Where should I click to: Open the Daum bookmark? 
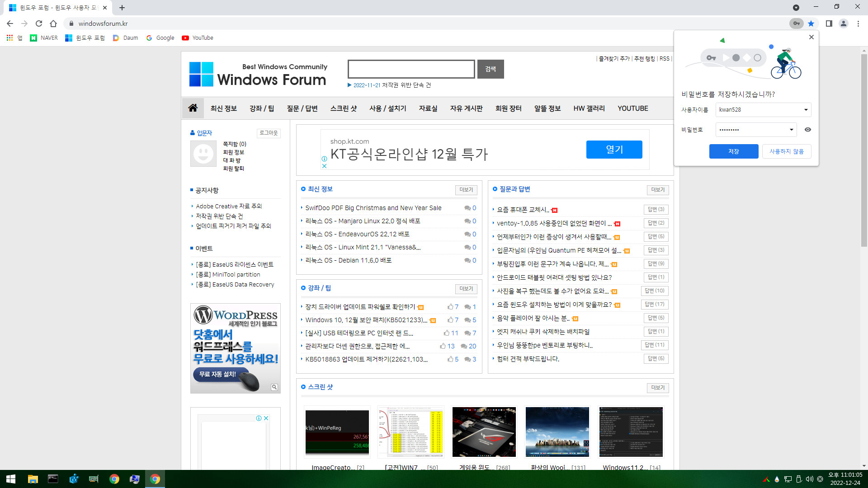click(x=126, y=38)
